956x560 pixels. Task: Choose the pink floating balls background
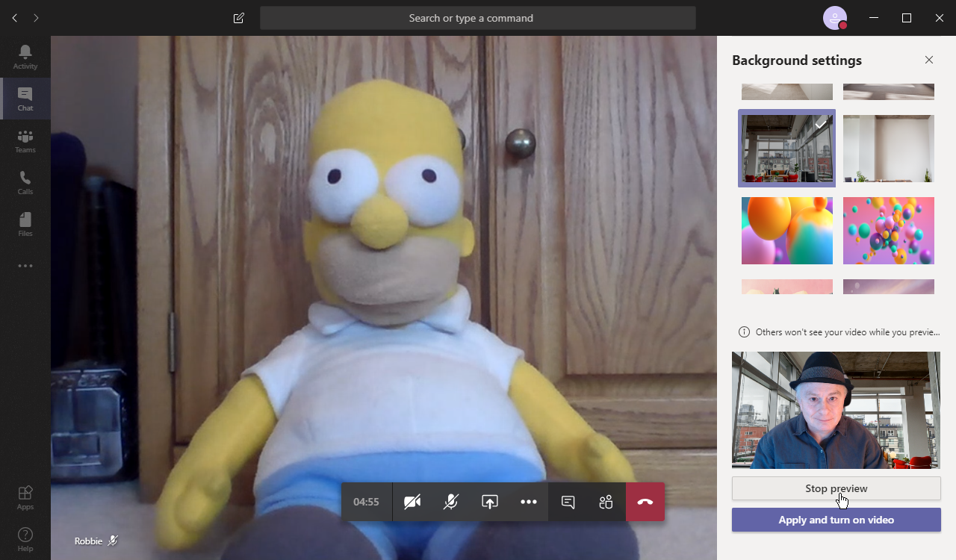pyautogui.click(x=889, y=231)
